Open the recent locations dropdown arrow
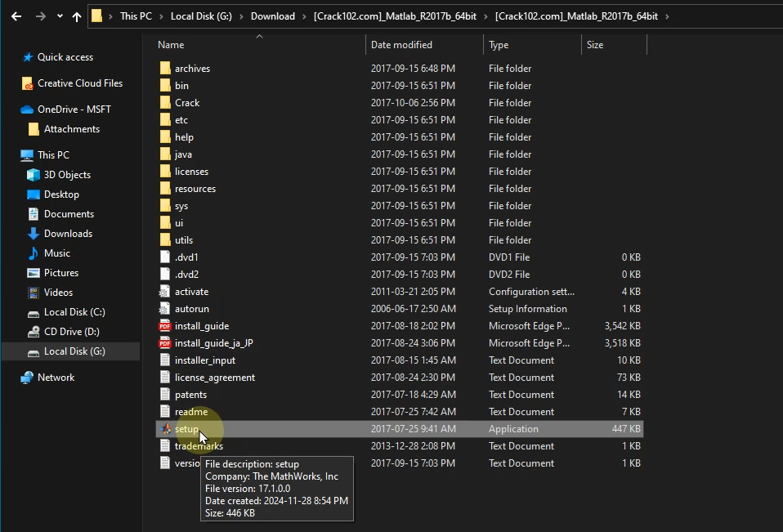The width and height of the screenshot is (783, 532). click(60, 16)
